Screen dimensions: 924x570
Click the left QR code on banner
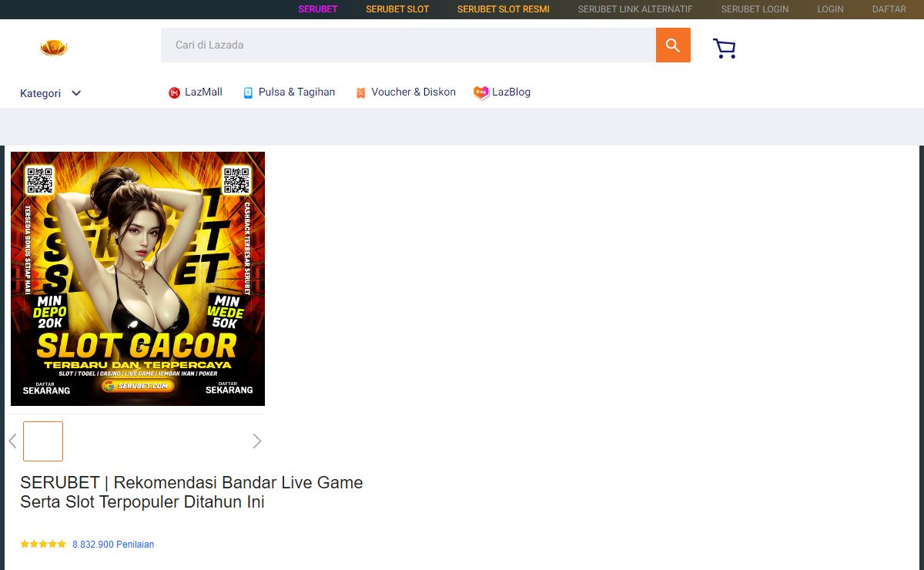pos(40,180)
